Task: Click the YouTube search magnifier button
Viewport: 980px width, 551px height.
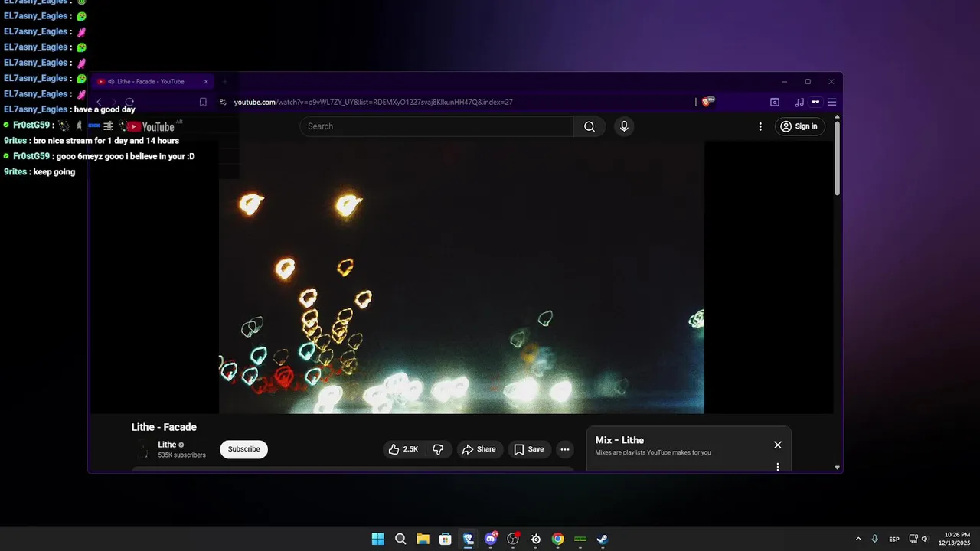Action: point(590,126)
